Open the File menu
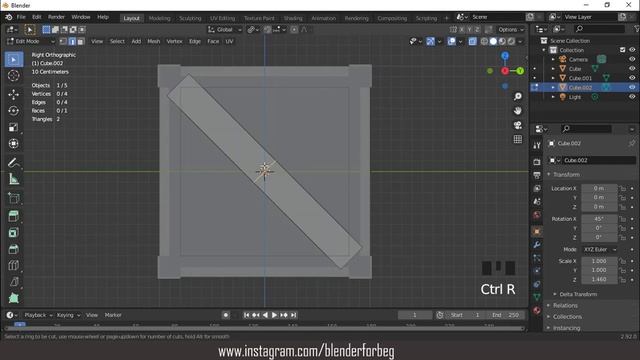Viewport: 640px width, 360px height. [x=21, y=17]
